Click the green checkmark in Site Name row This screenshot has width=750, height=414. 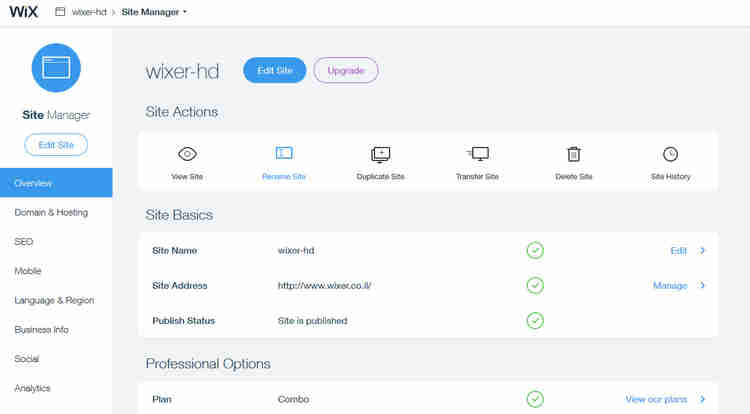pyautogui.click(x=535, y=250)
